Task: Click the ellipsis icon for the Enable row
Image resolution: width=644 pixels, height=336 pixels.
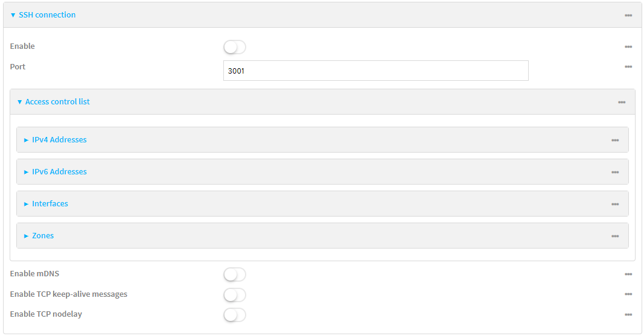Action: (628, 46)
